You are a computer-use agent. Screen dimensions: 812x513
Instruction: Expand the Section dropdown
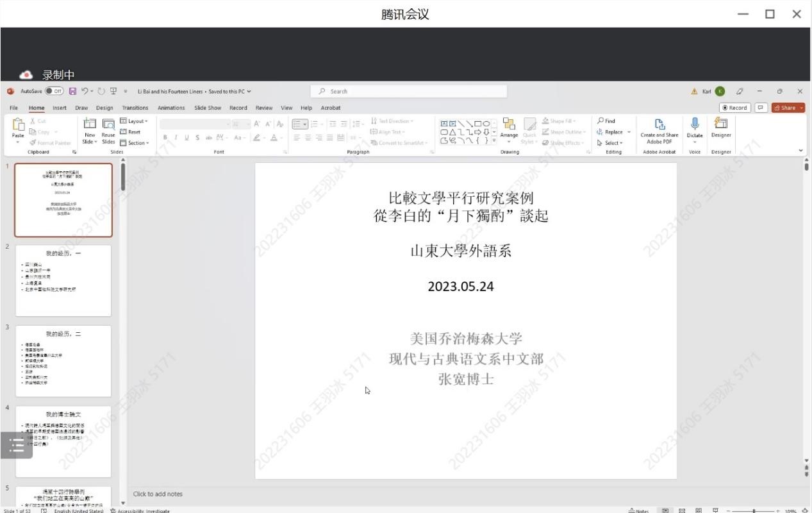tap(135, 143)
